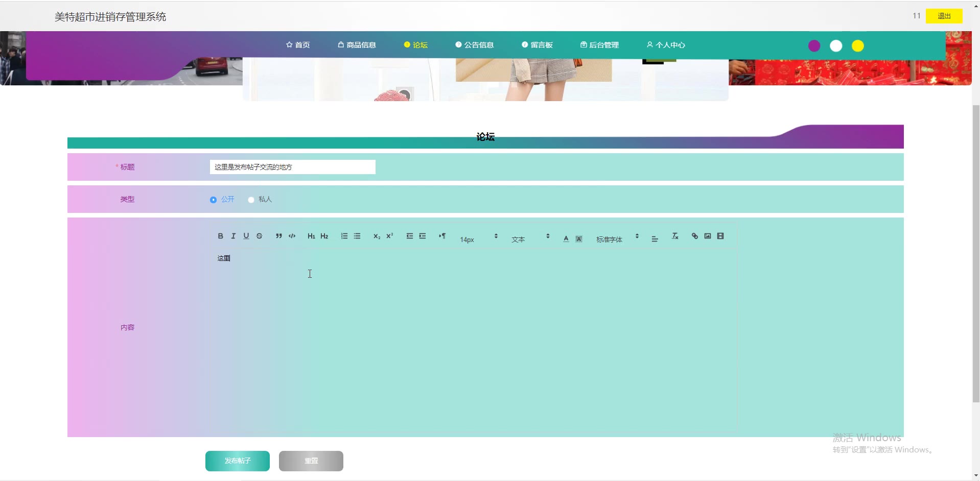The width and height of the screenshot is (980, 481).
Task: Pick the white theme color circle
Action: (x=836, y=46)
